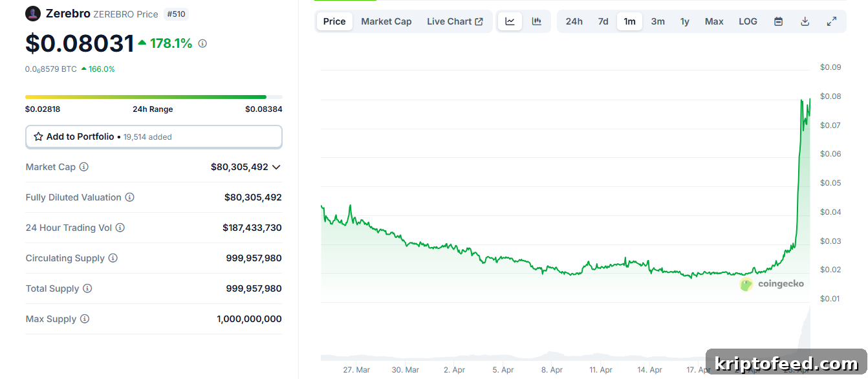Click Add to Portfolio button
This screenshot has height=379, width=868.
click(154, 136)
